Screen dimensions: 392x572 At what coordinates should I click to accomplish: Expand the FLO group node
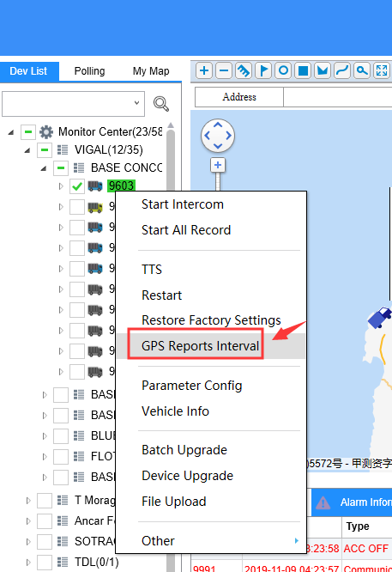(x=45, y=456)
